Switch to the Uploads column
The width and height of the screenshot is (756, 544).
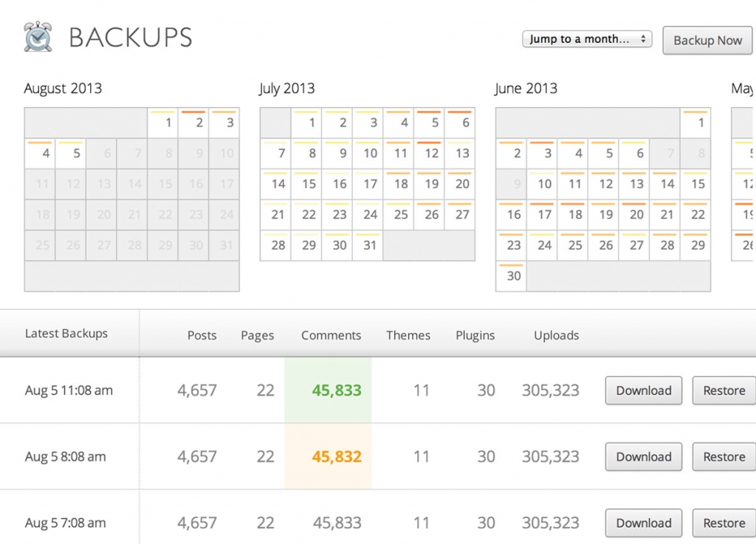click(556, 335)
